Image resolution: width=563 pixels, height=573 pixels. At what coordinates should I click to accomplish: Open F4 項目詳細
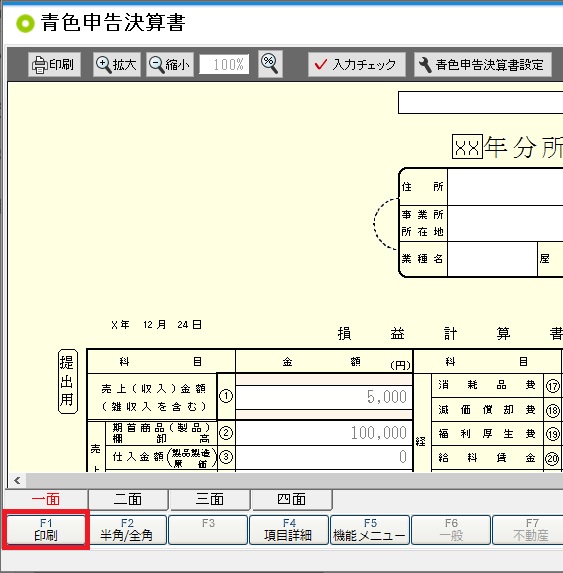click(289, 530)
